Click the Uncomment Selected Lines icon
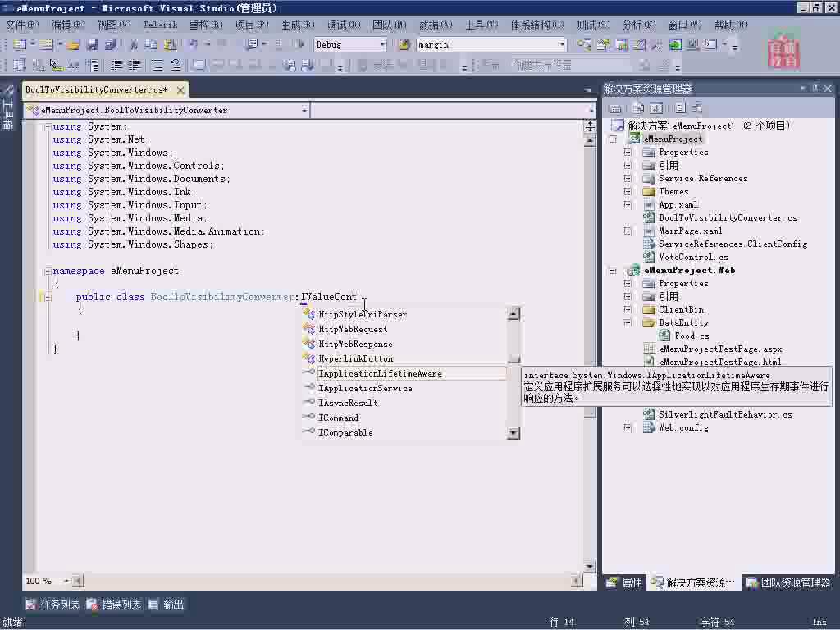 tap(176, 66)
